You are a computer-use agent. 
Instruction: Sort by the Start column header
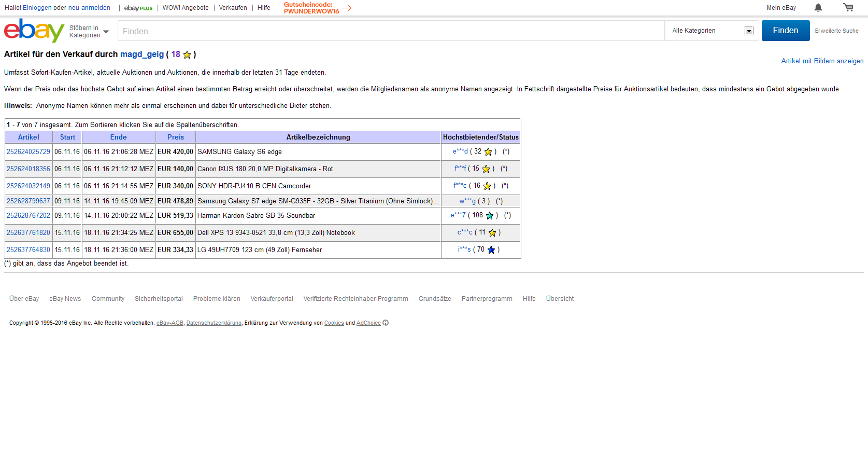click(x=67, y=137)
